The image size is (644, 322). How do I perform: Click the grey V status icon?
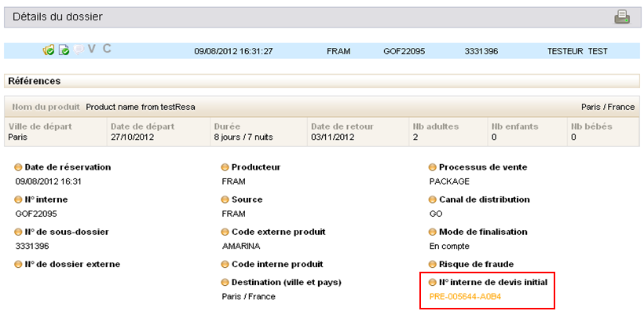[92, 49]
